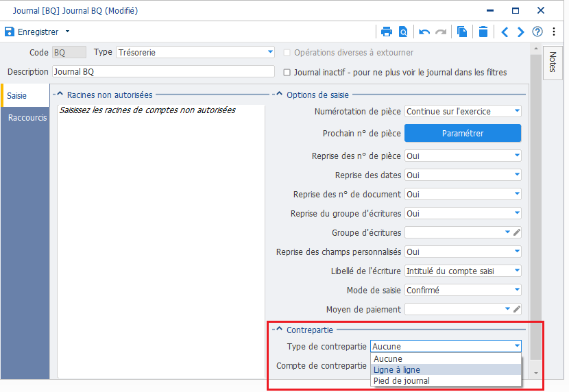Collapse the Options de saisie section
Screen dimensions: 569x392
click(278, 95)
